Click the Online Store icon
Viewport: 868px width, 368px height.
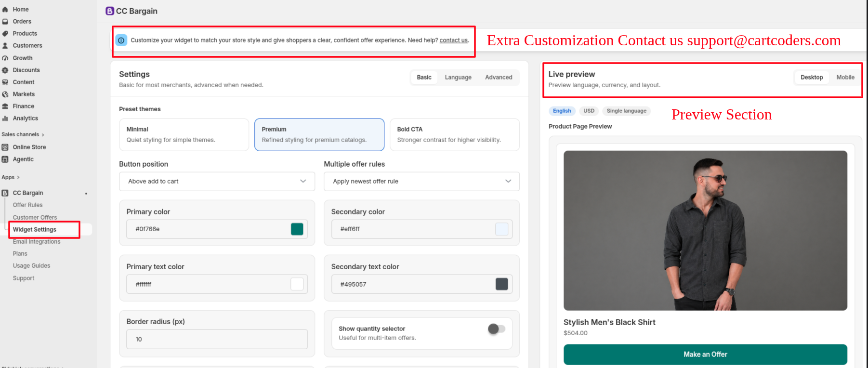5,147
